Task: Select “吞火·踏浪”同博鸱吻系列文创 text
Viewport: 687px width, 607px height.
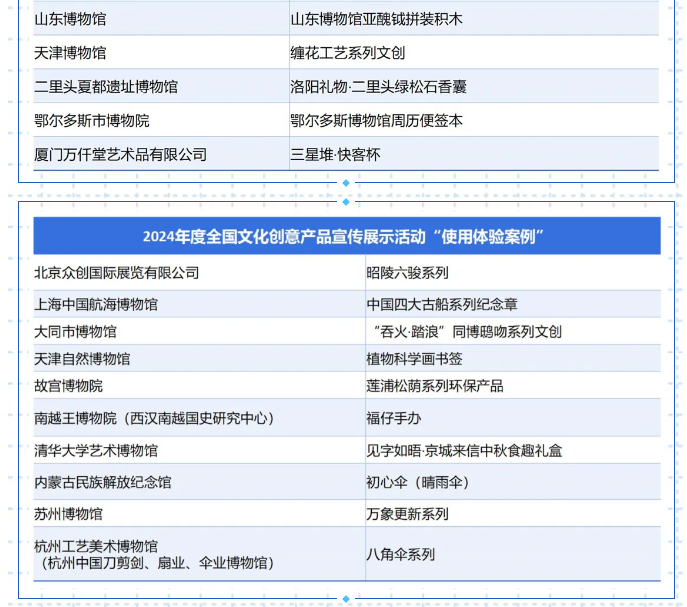Action: pos(467,332)
